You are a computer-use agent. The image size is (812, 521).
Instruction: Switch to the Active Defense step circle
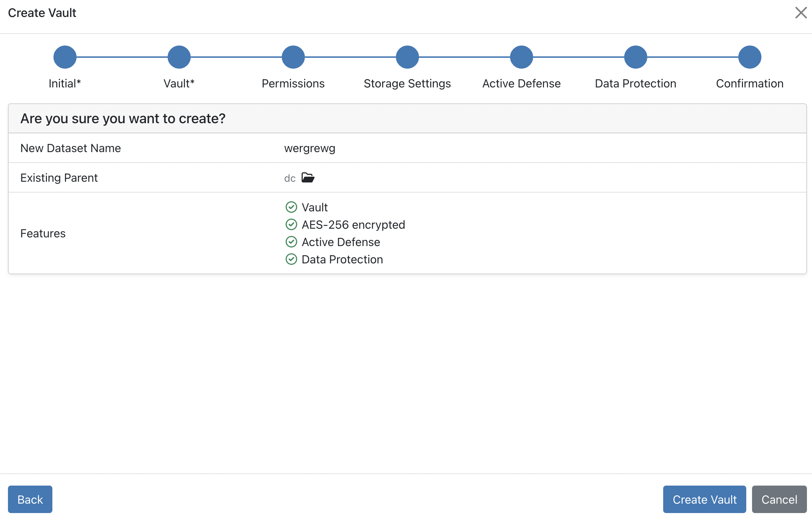(522, 57)
